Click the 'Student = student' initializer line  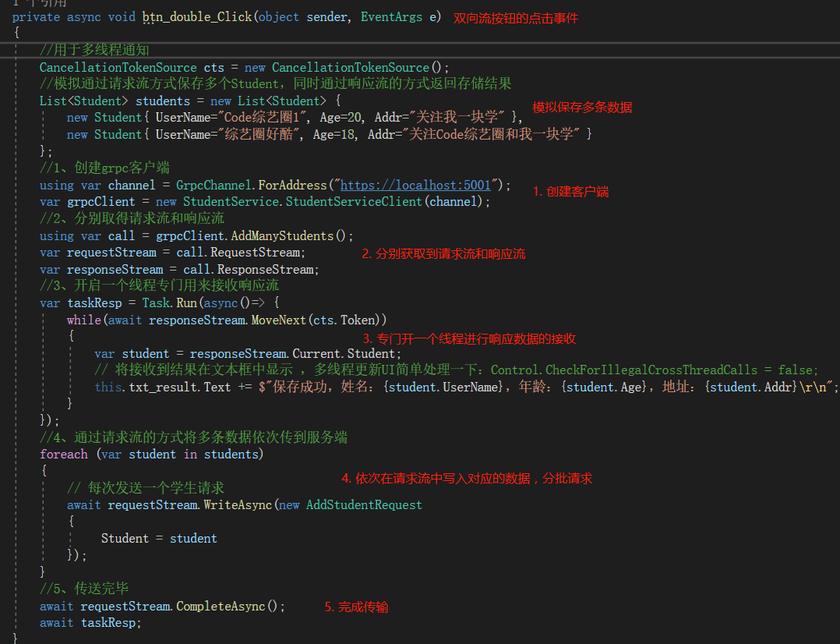[x=159, y=539]
